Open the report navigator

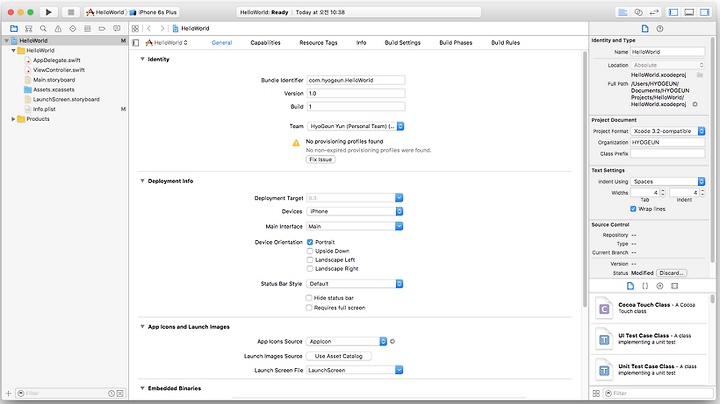[117, 28]
